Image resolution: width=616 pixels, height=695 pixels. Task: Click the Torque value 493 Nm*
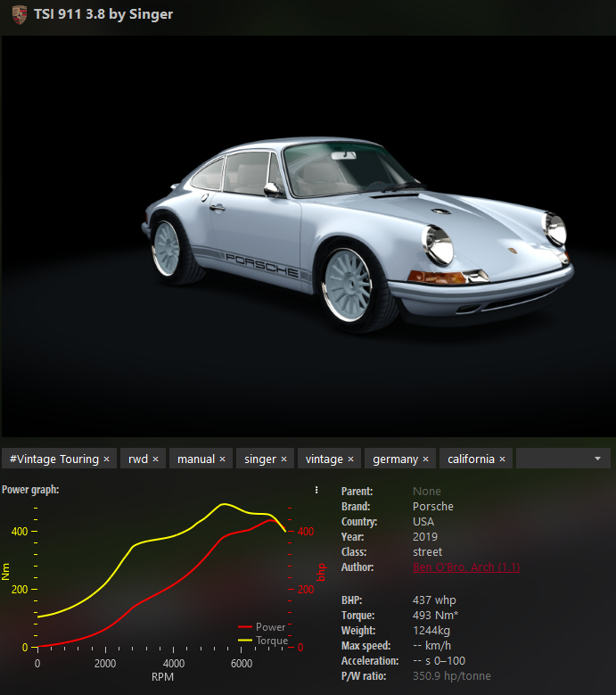pyautogui.click(x=435, y=616)
